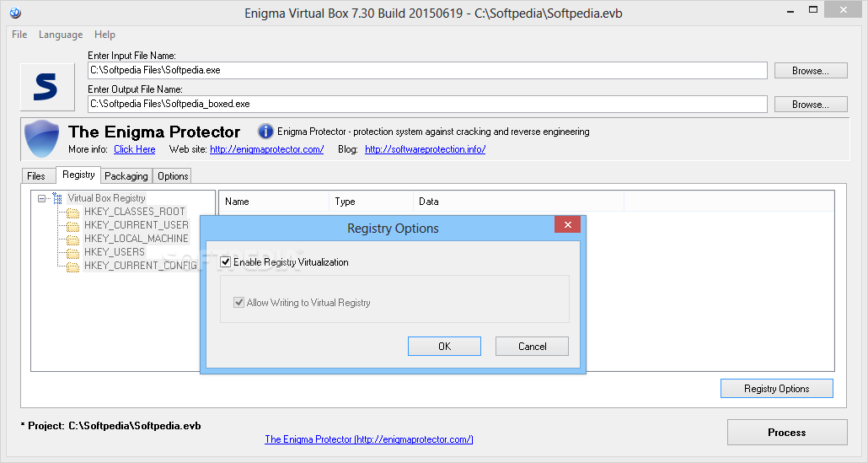This screenshot has width=868, height=463.
Task: Click the Input File Name field
Action: 427,70
